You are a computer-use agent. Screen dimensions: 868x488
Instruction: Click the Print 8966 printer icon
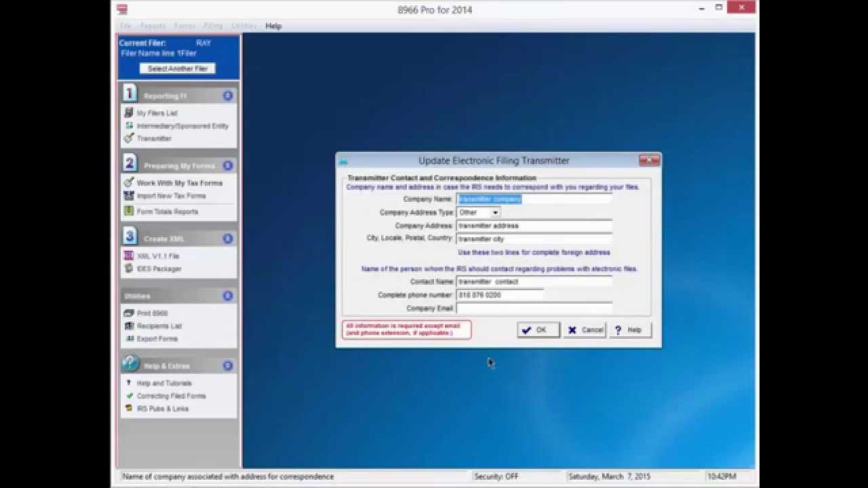point(129,313)
